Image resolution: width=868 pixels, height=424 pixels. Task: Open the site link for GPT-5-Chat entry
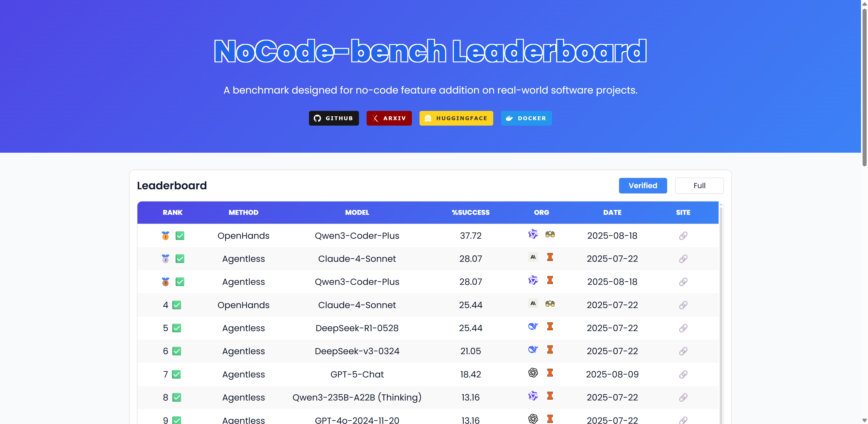[x=683, y=374]
